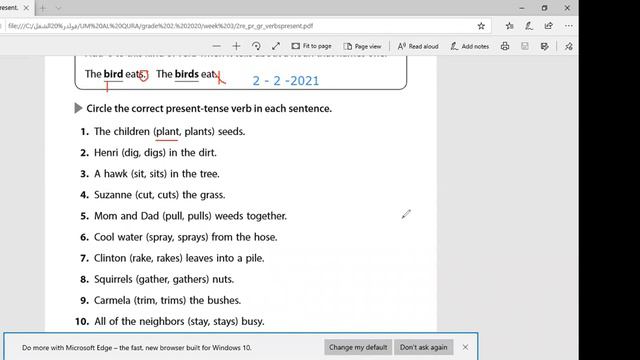Click the phrase "The birds eat."
The width and height of the screenshot is (640, 360).
186,74
